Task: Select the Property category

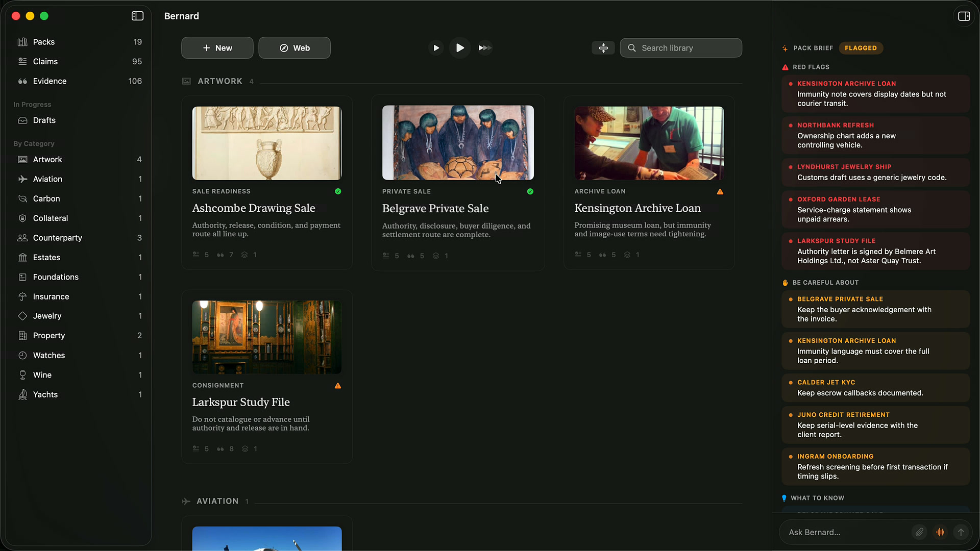Action: [79, 336]
